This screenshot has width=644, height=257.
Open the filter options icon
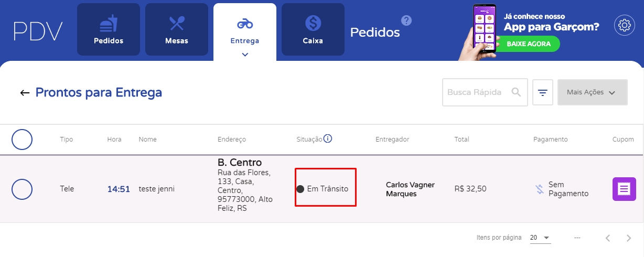click(x=543, y=93)
